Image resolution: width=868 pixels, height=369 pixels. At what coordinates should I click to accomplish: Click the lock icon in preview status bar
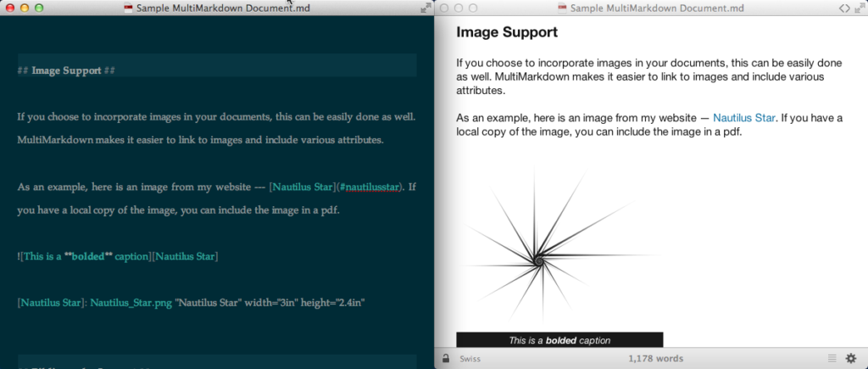click(446, 359)
